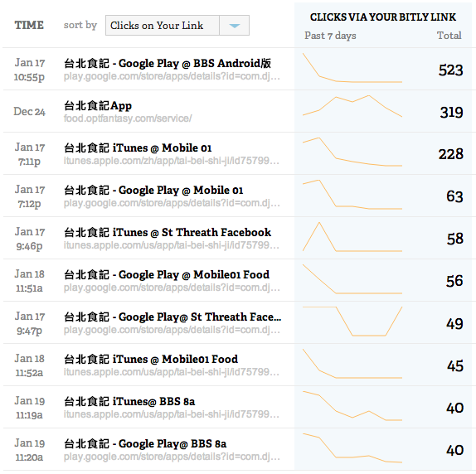Open the iTunes @ Mobile01 Food link
476x474 pixels.
151,360
